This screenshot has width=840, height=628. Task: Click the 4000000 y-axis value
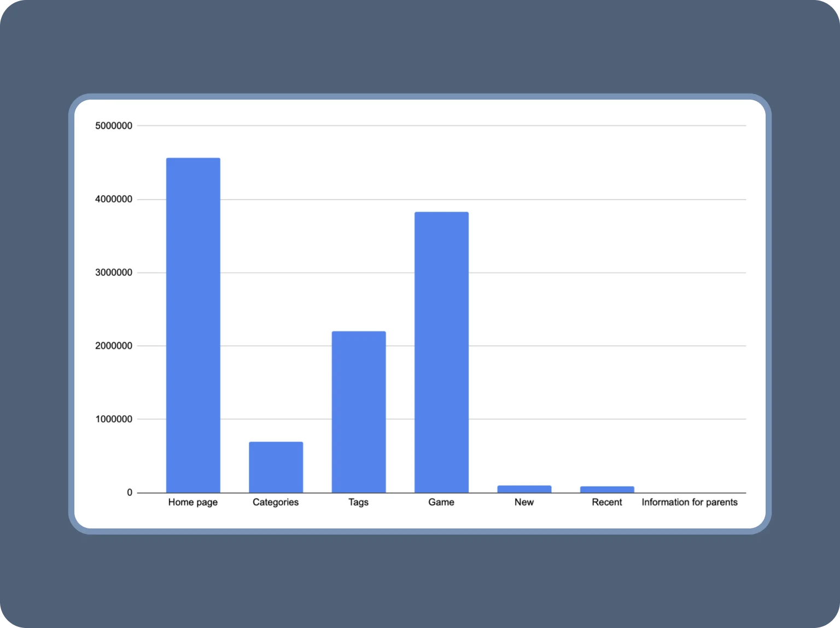coord(114,199)
